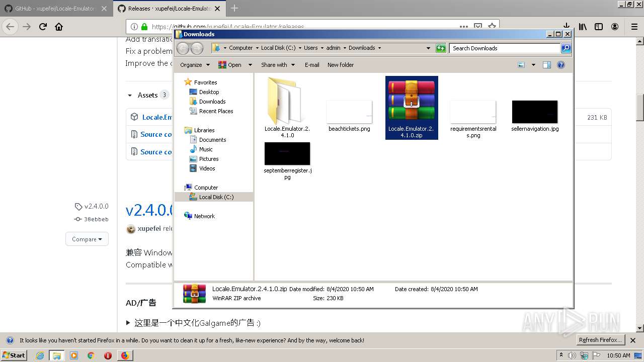Open Explorer help question mark icon
Screen dimensions: 644x362
pyautogui.click(x=561, y=65)
